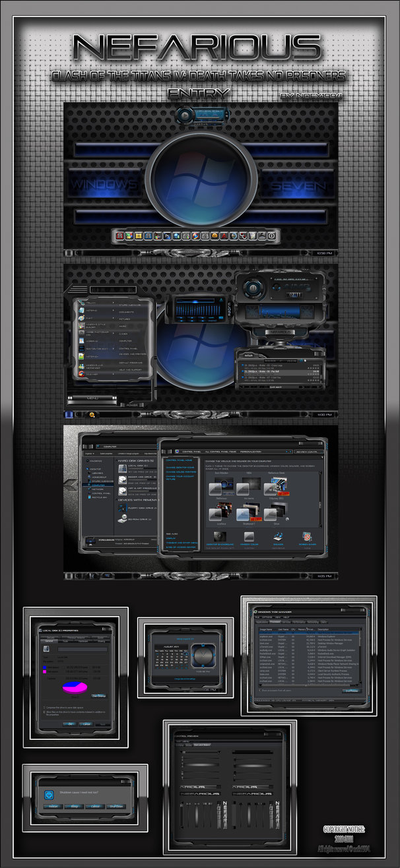
Task: Open the Organize dropdown in Computer window
Action: pos(89,454)
